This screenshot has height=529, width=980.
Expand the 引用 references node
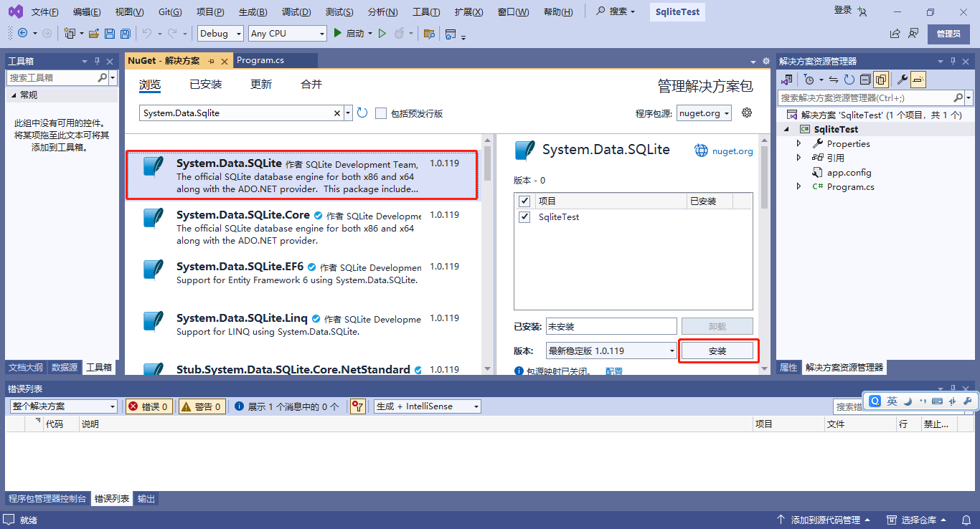tap(799, 158)
